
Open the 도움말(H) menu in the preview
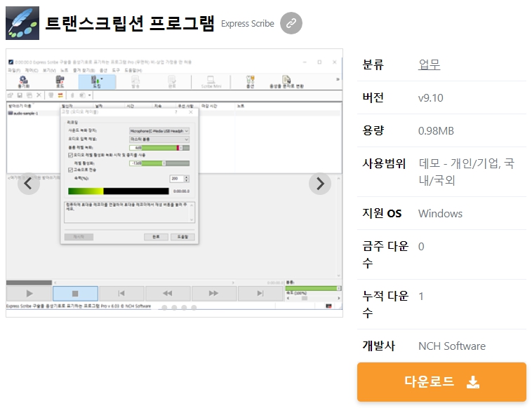click(133, 70)
